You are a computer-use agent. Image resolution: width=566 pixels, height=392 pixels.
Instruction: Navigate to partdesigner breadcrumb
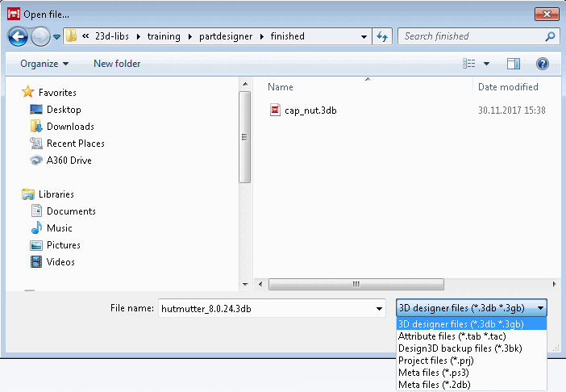coord(226,36)
